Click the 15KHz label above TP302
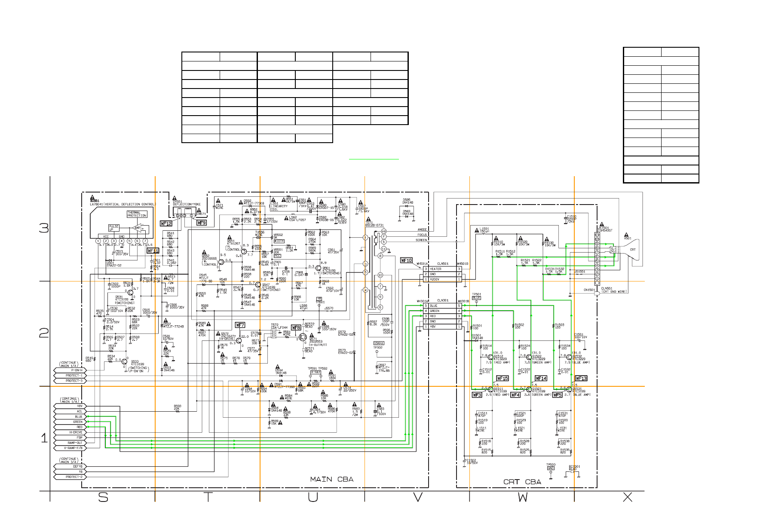Screen dimensions: 760x532 coord(379,343)
